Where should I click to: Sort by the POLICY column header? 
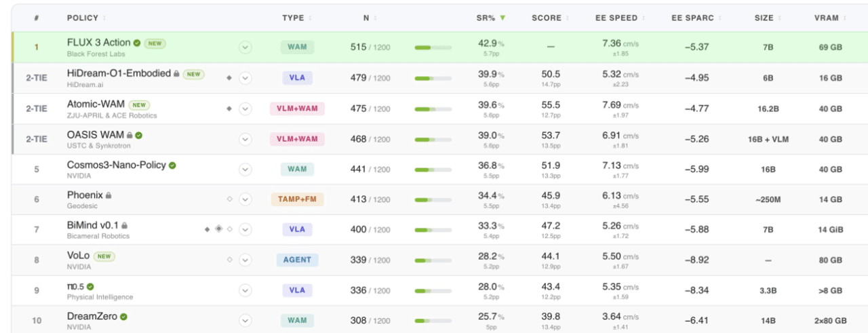click(x=85, y=18)
